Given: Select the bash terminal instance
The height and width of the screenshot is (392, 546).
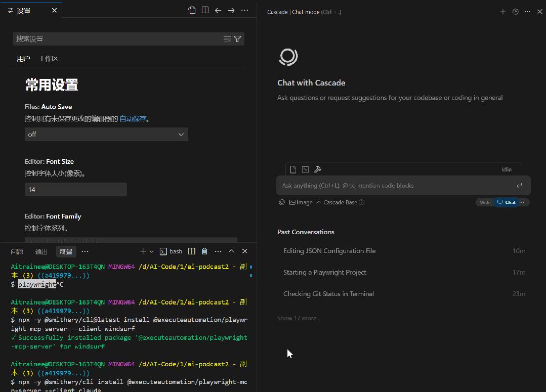Looking at the screenshot, I should [171, 251].
